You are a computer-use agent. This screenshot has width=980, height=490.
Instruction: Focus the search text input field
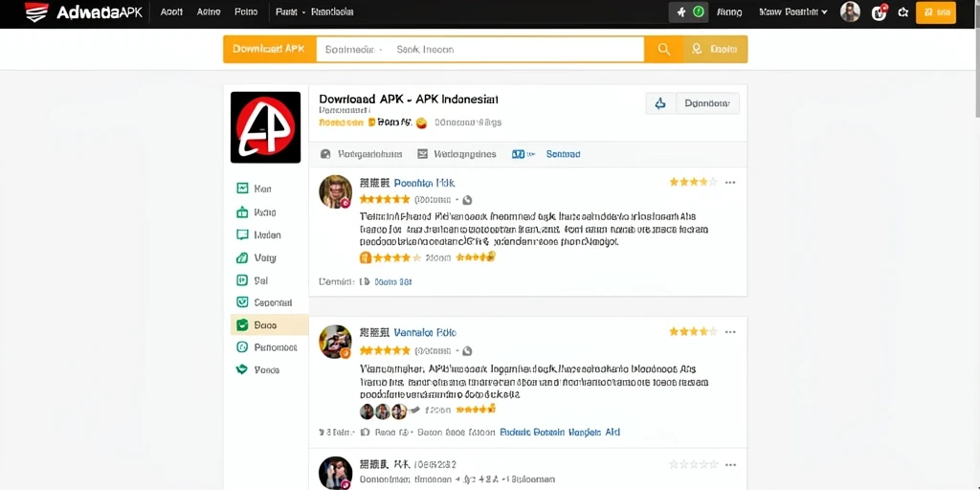tap(518, 50)
